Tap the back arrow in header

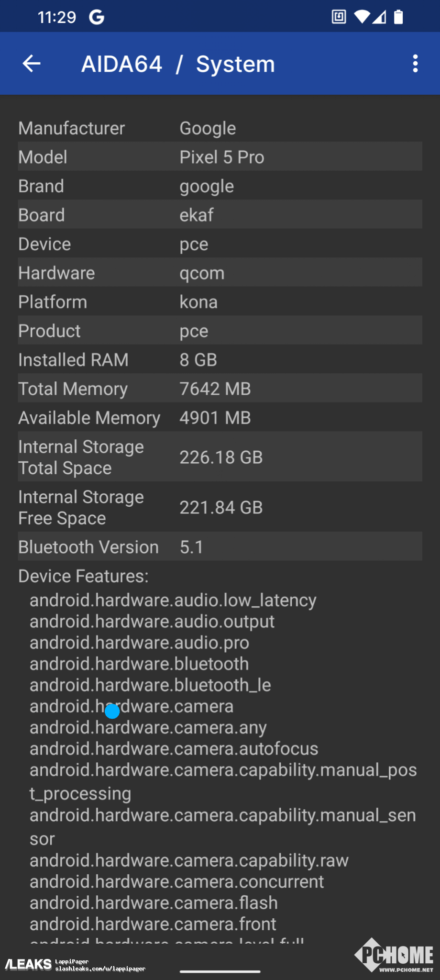tap(32, 64)
